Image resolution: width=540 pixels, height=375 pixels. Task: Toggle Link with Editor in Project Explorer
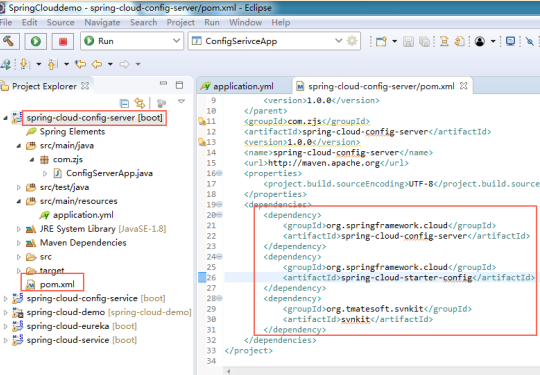pos(140,103)
